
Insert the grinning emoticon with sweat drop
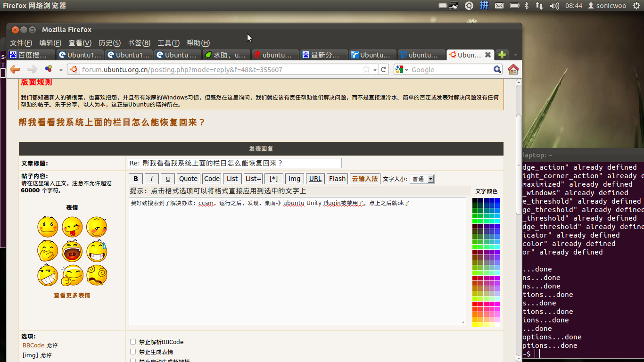pos(97,251)
